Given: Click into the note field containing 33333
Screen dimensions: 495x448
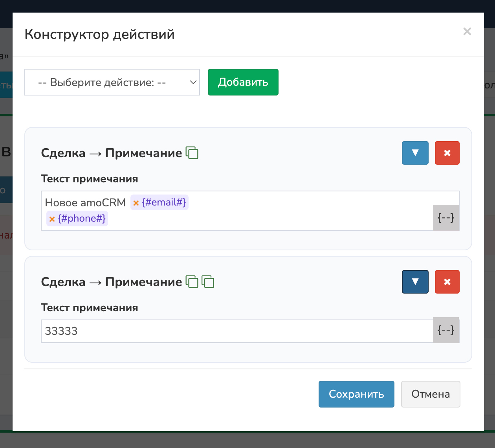Looking at the screenshot, I should (x=236, y=331).
